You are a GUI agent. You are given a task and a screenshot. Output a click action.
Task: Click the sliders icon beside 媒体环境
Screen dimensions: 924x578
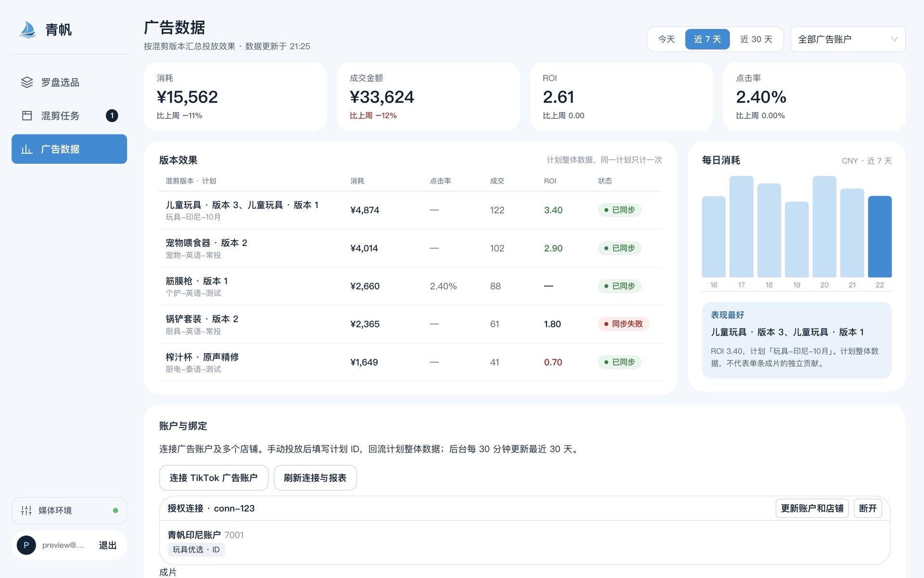26,511
